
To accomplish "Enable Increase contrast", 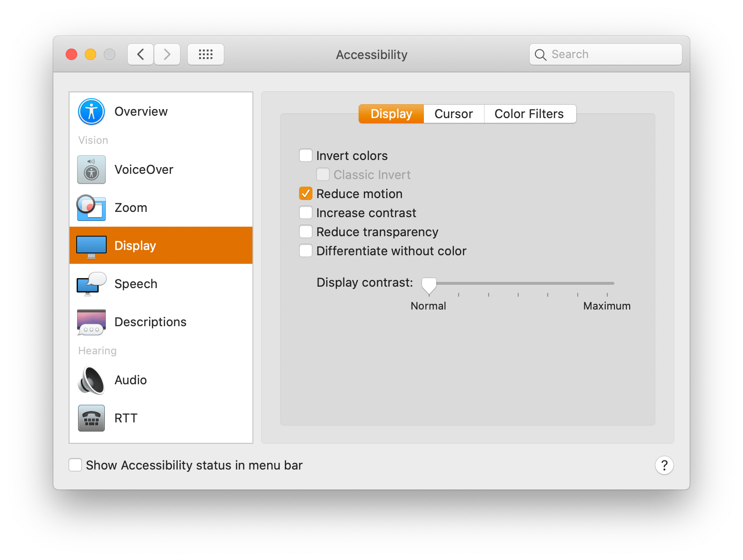I will [x=305, y=212].
